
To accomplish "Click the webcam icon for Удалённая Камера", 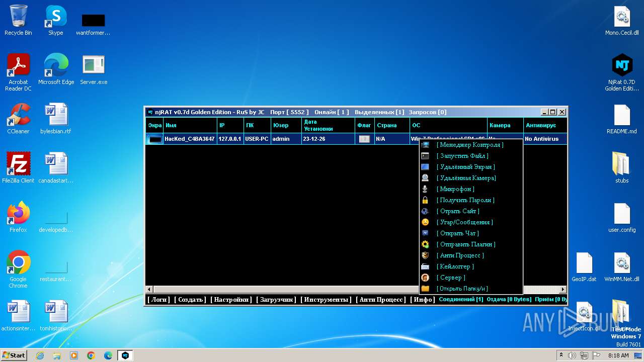I will (x=425, y=178).
